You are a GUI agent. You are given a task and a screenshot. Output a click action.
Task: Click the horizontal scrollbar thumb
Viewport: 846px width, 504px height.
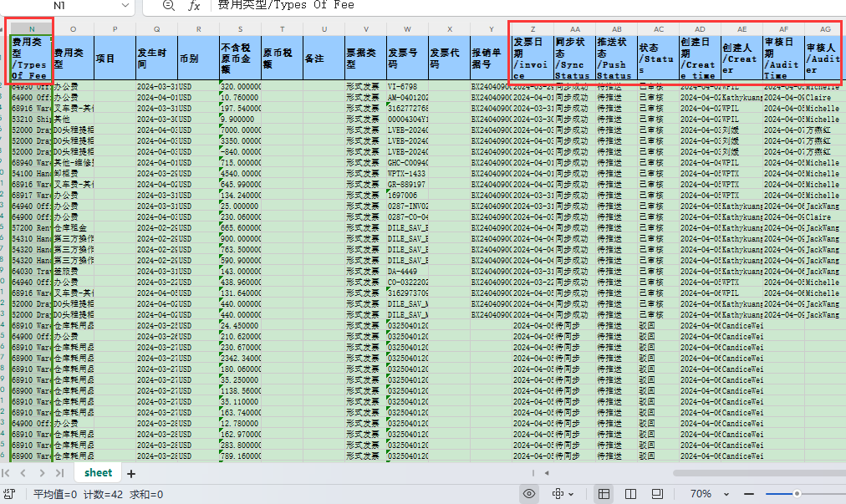coord(759,473)
